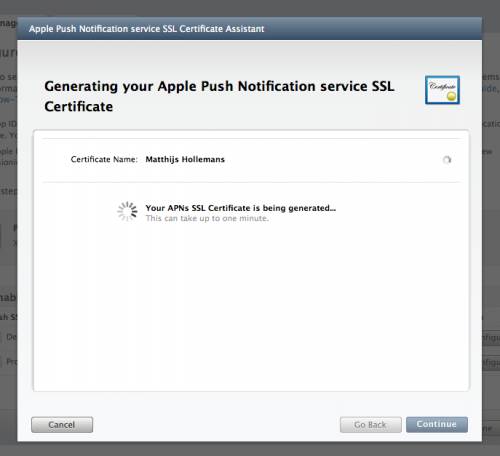This screenshot has height=456, width=500.
Task: Click the blue link text behind dialog's right edge
Action: tap(490, 89)
